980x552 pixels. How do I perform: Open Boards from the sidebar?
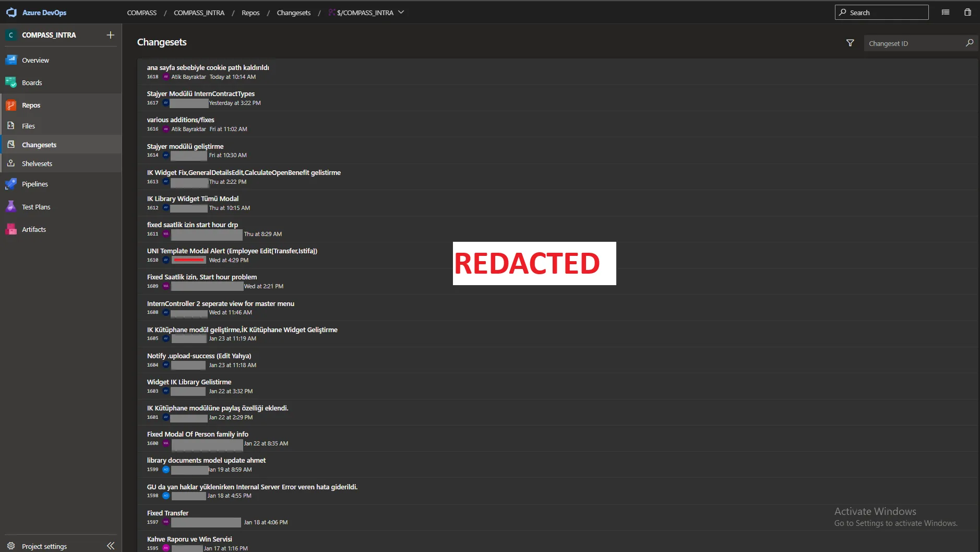(32, 83)
